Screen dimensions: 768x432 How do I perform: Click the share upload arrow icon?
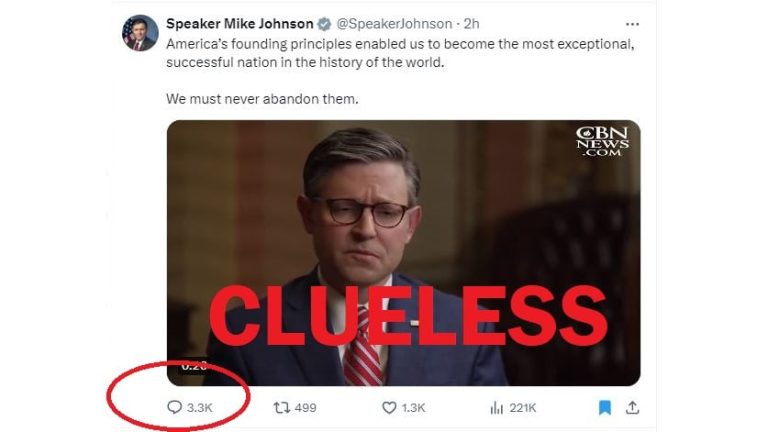[632, 408]
